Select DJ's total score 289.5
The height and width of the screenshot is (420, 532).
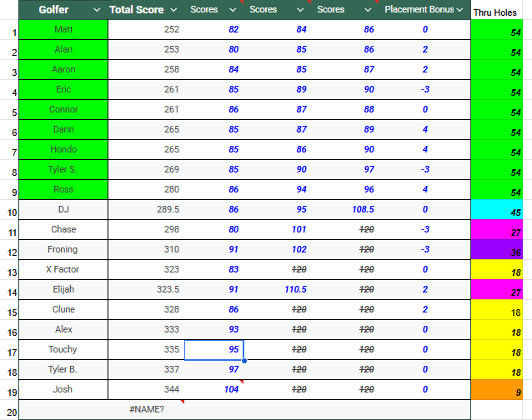146,209
